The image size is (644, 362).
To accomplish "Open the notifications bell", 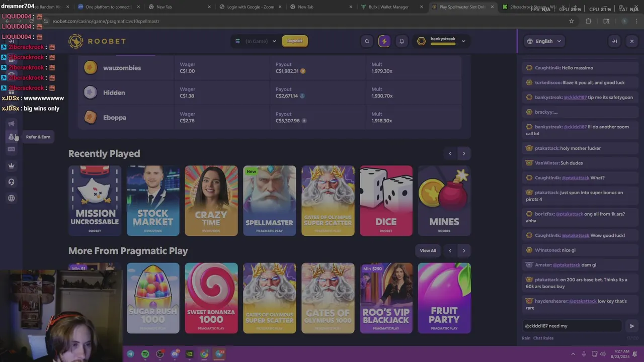I will point(401,41).
